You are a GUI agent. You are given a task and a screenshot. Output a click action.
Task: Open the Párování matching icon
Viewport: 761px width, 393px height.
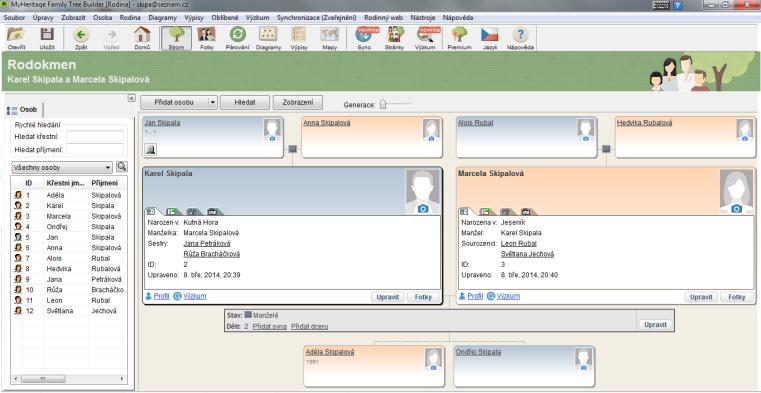click(237, 38)
